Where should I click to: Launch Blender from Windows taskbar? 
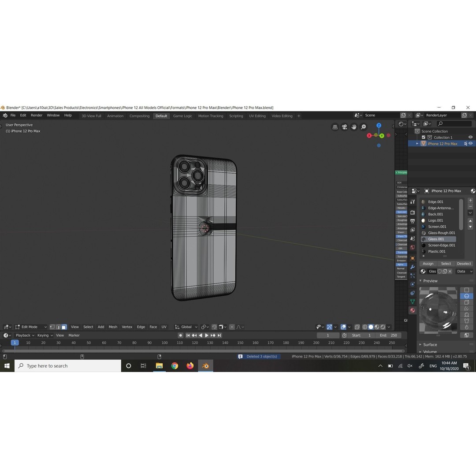205,366
